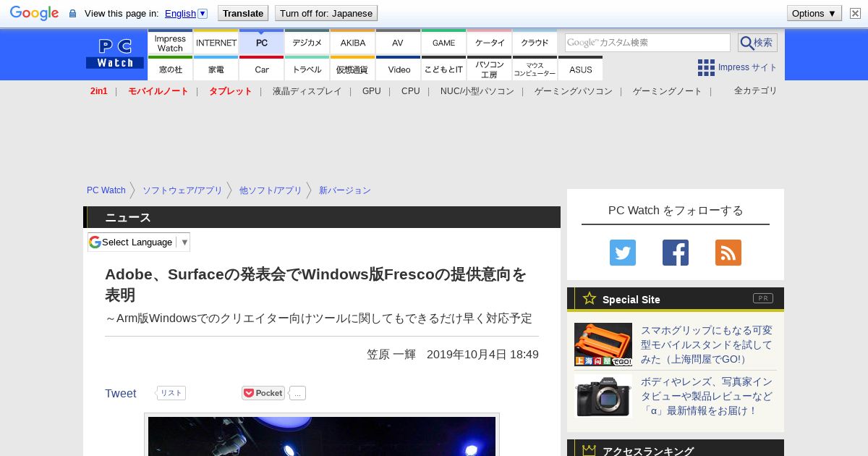Open the GAME tab

(x=444, y=43)
